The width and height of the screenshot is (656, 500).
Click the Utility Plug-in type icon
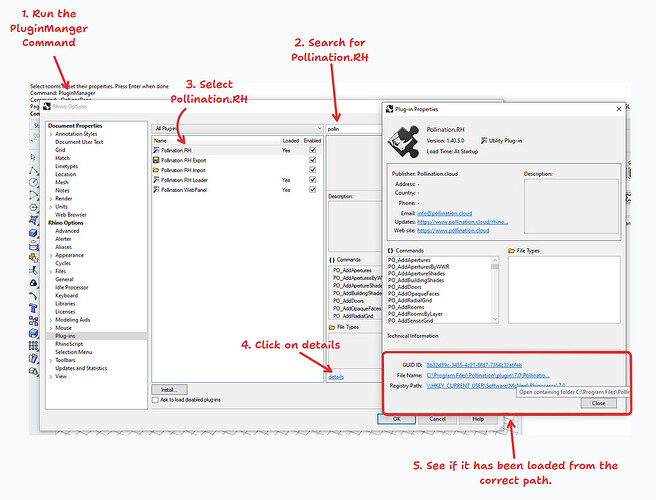pos(484,141)
